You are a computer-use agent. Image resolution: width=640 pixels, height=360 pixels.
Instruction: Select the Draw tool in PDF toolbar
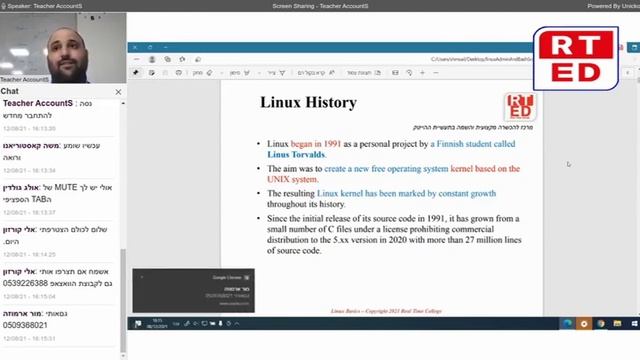(x=277, y=73)
